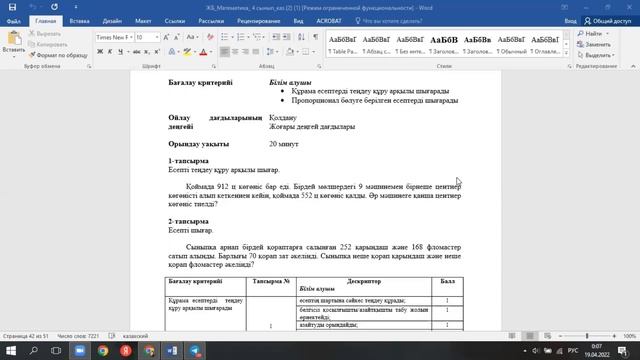Open Font dialog launcher in Шрифт group
The width and height of the screenshot is (640, 360).
[x=213, y=66]
